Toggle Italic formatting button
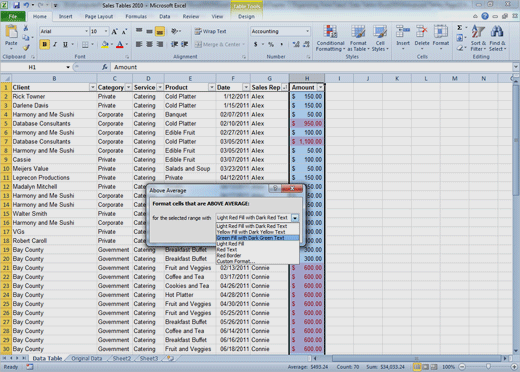Screen dimensions: 520x372 pyautogui.click(x=55, y=44)
